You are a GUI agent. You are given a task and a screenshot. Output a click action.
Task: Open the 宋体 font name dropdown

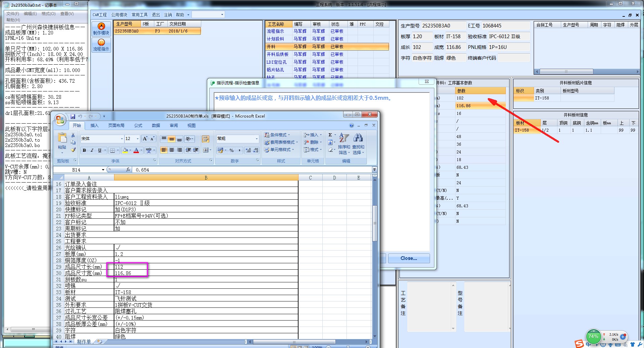pyautogui.click(x=122, y=139)
